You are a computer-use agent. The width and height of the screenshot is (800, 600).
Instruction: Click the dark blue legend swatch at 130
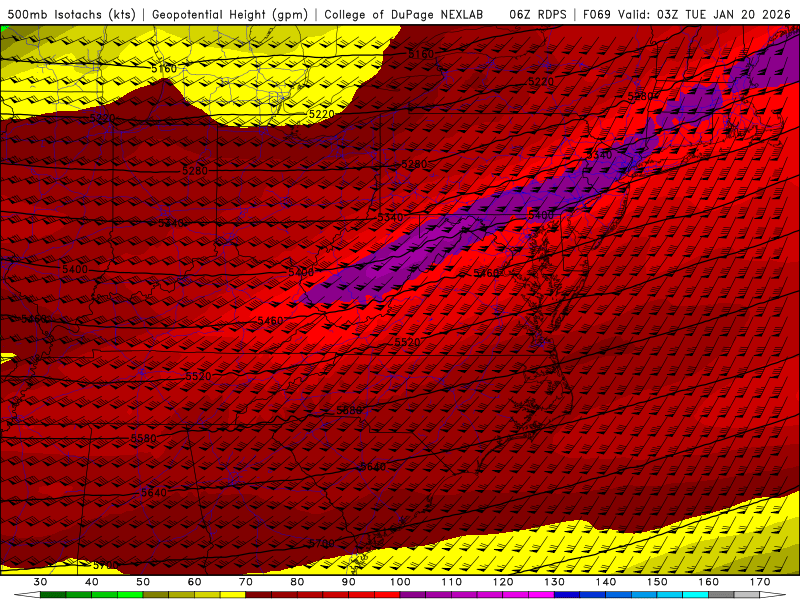[x=567, y=595]
